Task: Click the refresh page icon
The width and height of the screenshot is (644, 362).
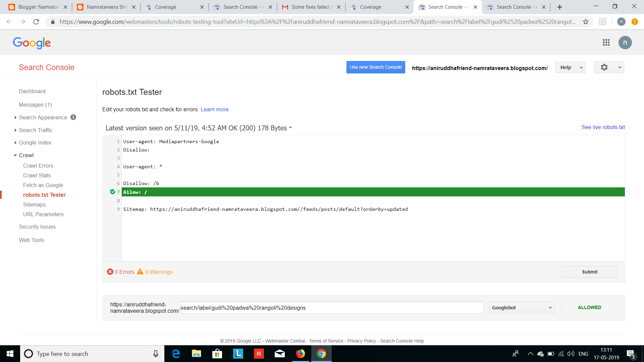Action: pos(37,22)
